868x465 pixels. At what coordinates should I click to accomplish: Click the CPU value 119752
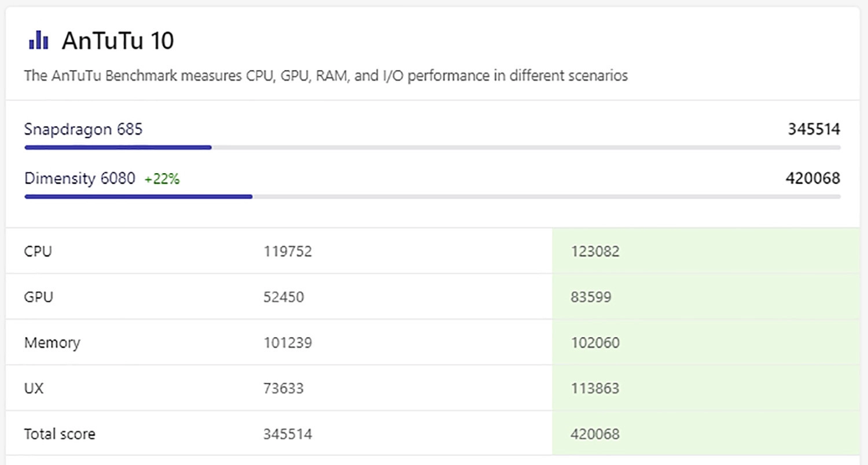coord(288,251)
